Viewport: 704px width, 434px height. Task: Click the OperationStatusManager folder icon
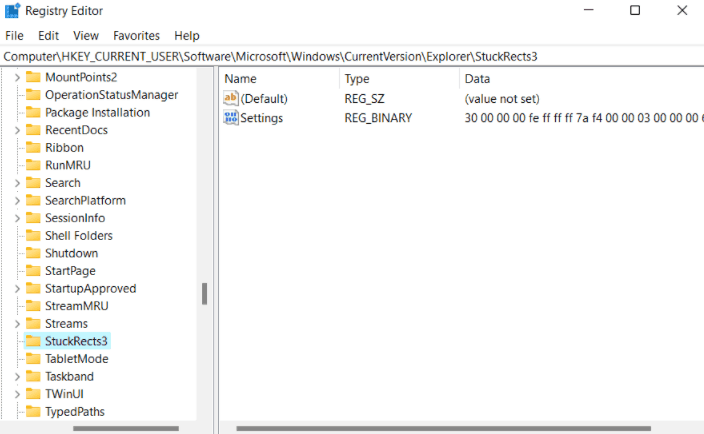pos(33,95)
